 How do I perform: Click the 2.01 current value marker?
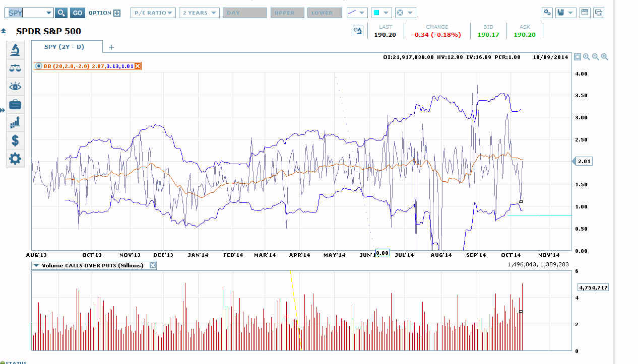coord(583,161)
